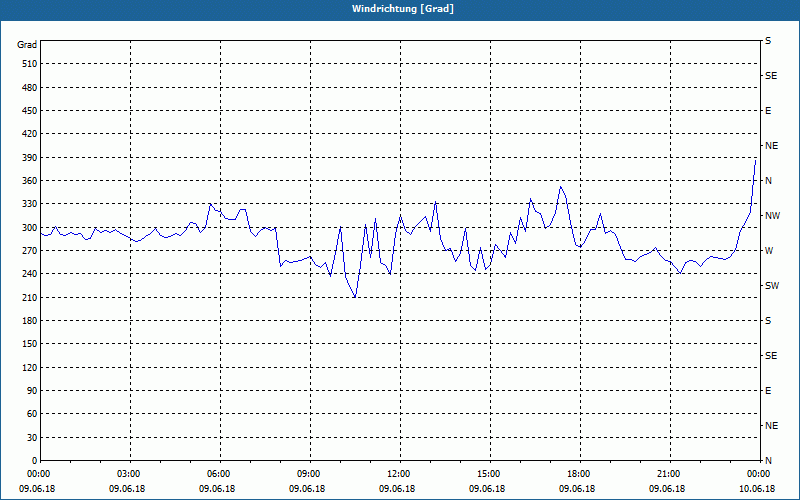This screenshot has width=800, height=500.
Task: Click the '240' tick label
Action: [30, 274]
